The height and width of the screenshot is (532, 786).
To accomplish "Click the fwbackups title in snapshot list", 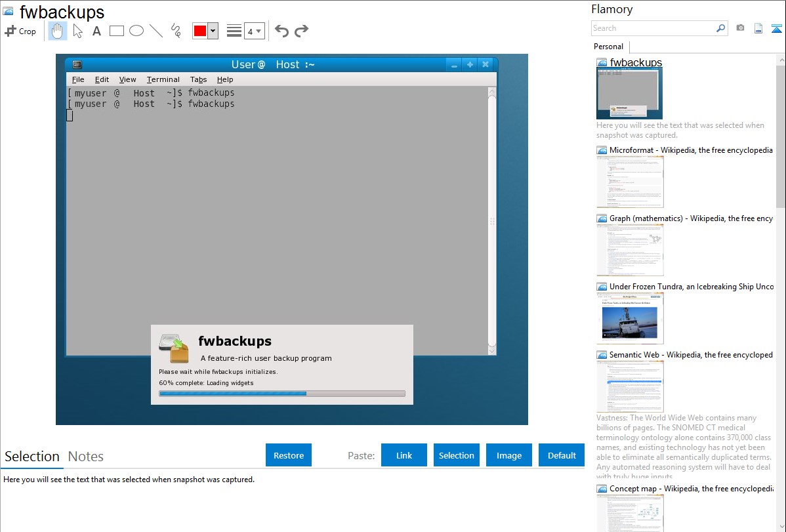I will [x=636, y=62].
